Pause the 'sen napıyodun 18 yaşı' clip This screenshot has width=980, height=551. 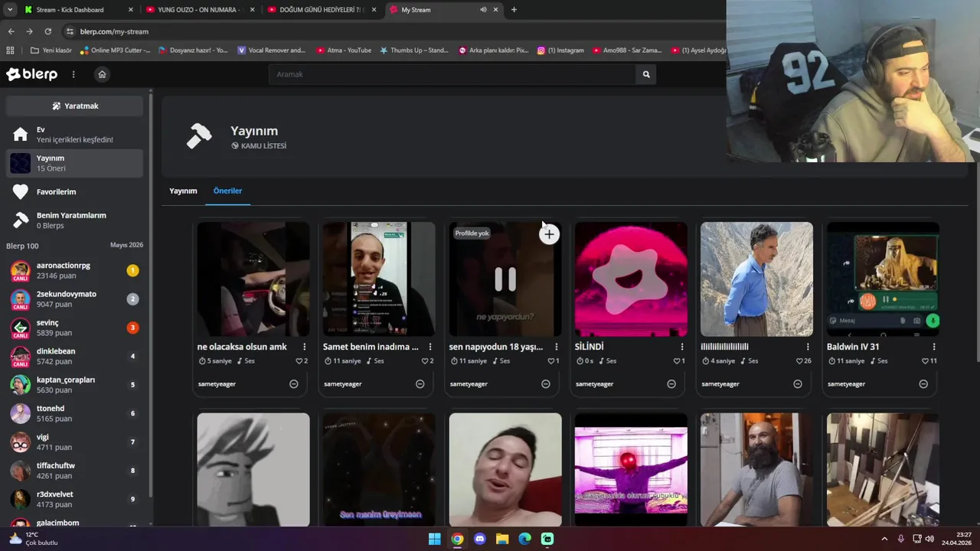click(505, 279)
